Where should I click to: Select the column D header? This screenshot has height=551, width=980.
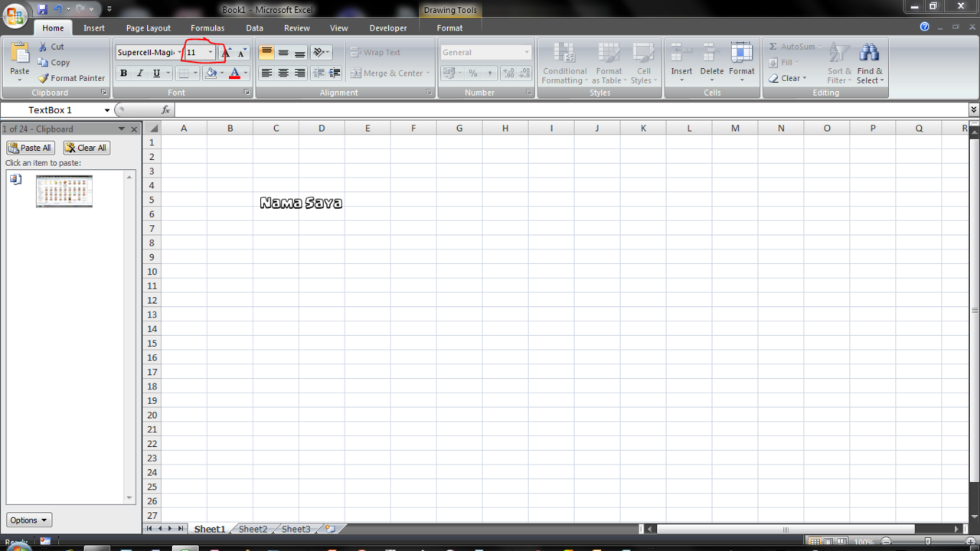click(322, 128)
